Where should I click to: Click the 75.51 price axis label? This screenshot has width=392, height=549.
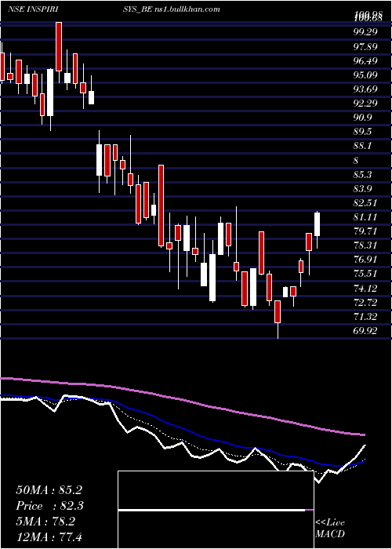(365, 274)
